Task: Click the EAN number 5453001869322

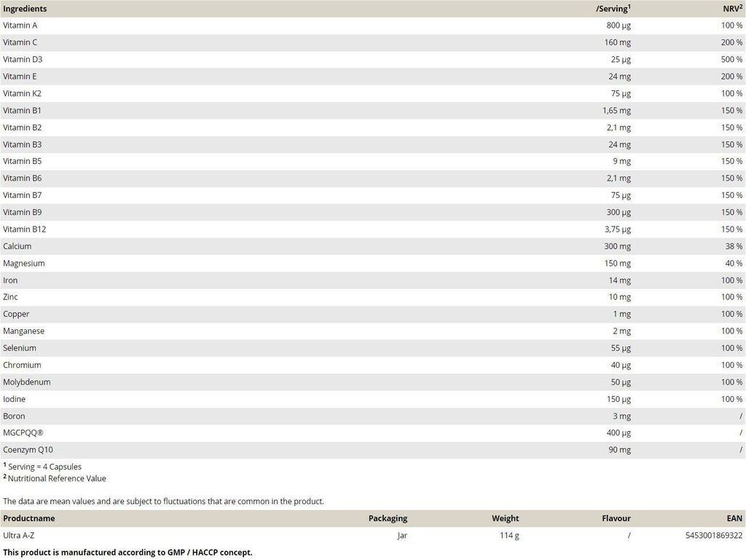Action: click(x=714, y=536)
